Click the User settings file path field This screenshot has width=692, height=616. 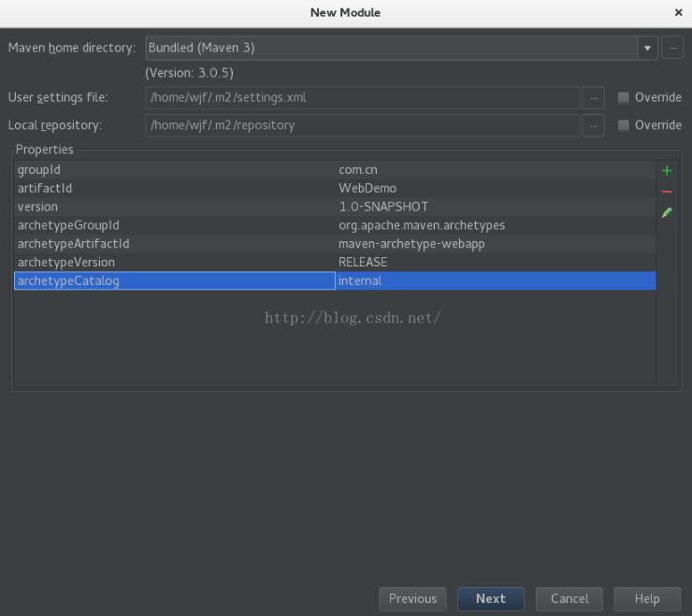coord(362,98)
